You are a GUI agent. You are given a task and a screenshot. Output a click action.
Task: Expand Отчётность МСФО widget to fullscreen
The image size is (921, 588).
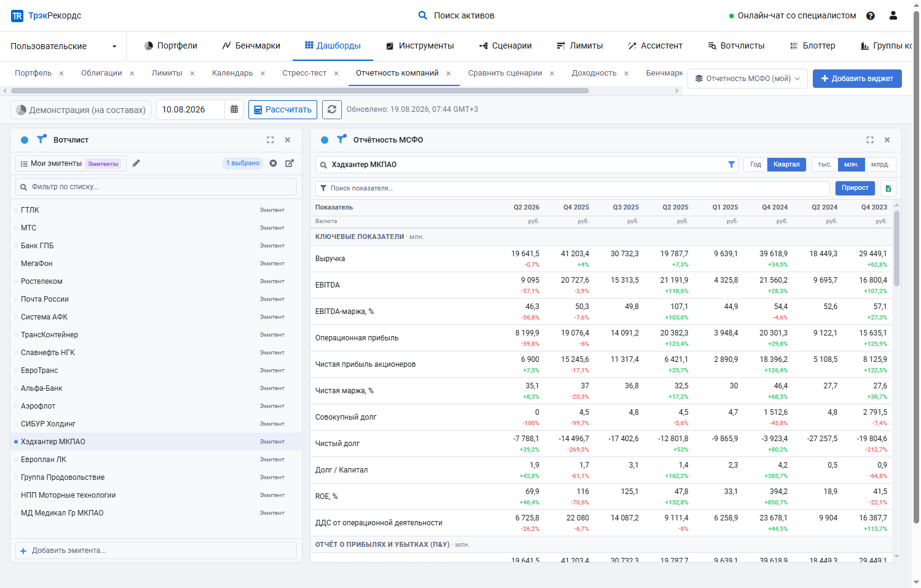click(870, 140)
